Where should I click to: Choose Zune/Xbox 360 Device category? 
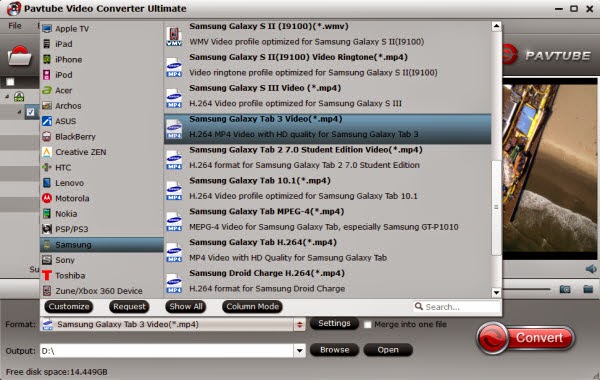tap(102, 291)
